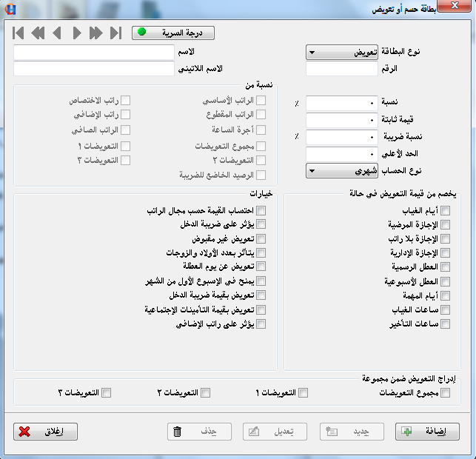Image resolution: width=476 pixels, height=459 pixels.
Task: Check التعويضات ٢ in group inclusion row
Action: tap(205, 392)
